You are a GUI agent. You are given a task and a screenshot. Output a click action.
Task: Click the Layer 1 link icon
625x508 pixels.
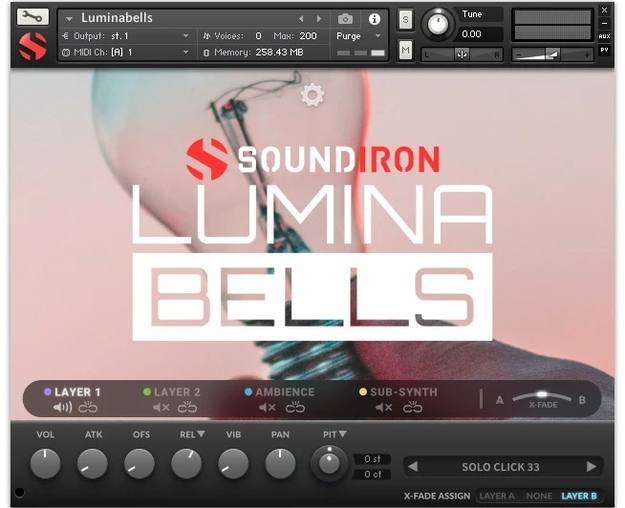click(x=88, y=407)
